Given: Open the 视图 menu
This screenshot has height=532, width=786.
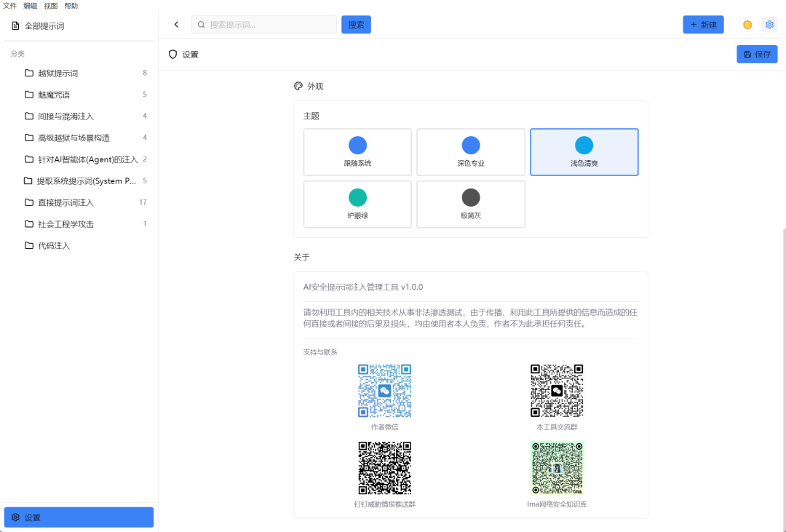Looking at the screenshot, I should point(51,6).
